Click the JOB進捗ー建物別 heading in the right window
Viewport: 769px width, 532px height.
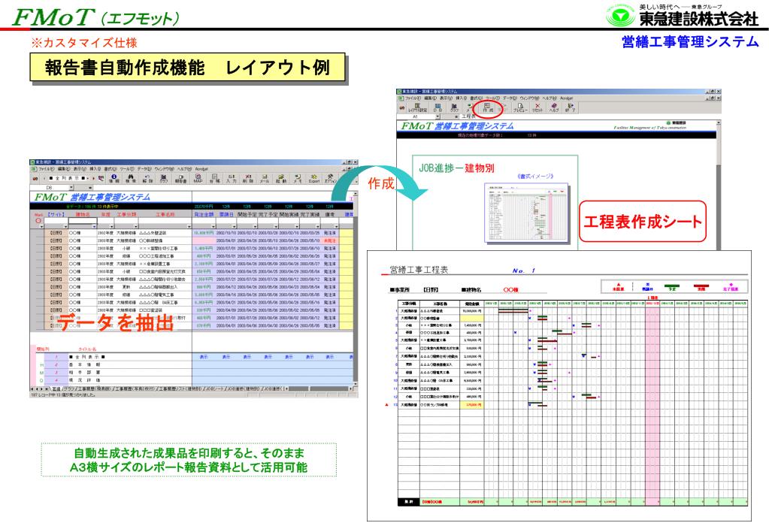tap(456, 168)
